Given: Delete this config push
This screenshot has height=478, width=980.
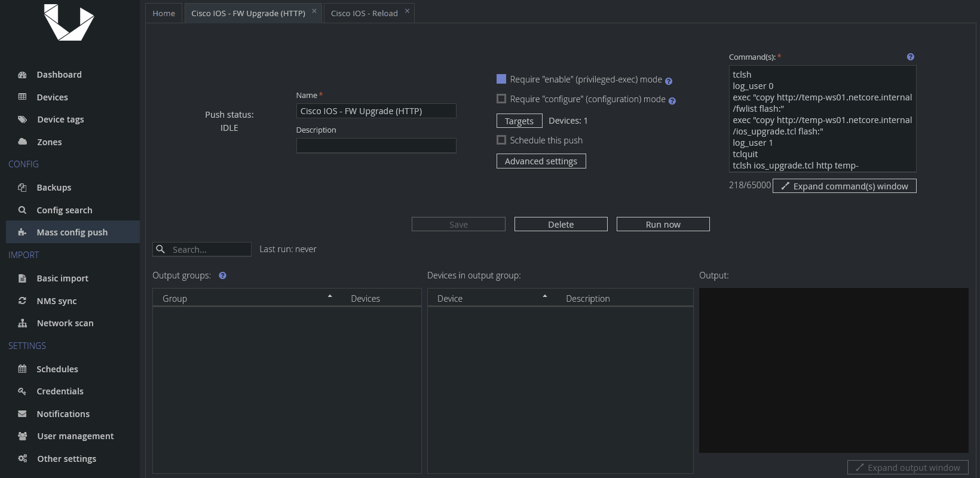Looking at the screenshot, I should pos(561,224).
